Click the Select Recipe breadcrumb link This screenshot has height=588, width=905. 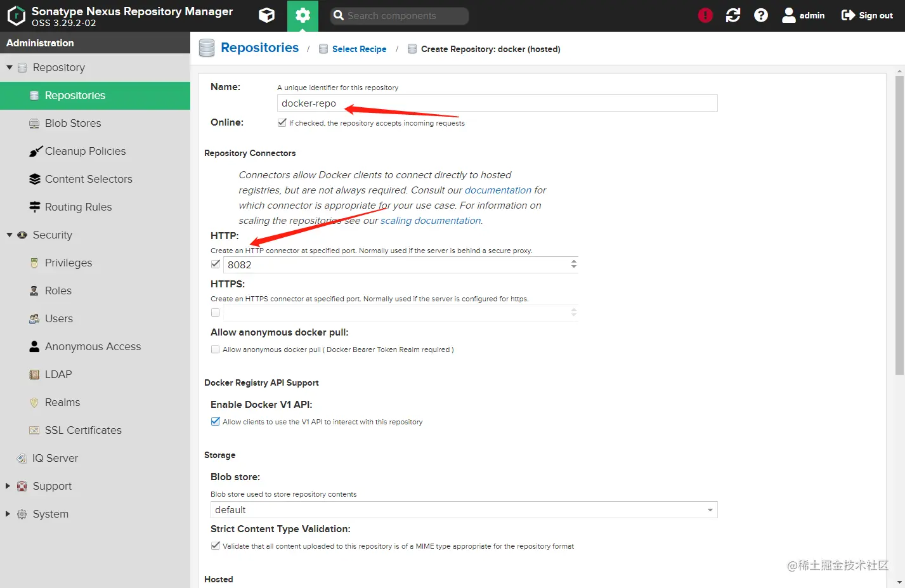click(359, 49)
